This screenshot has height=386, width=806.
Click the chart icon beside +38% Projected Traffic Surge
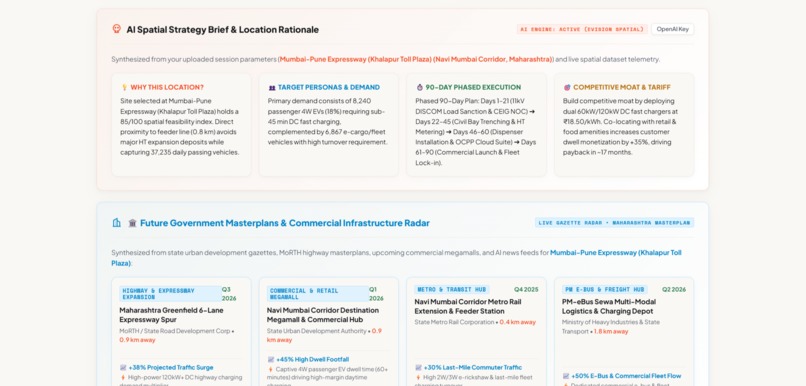123,367
